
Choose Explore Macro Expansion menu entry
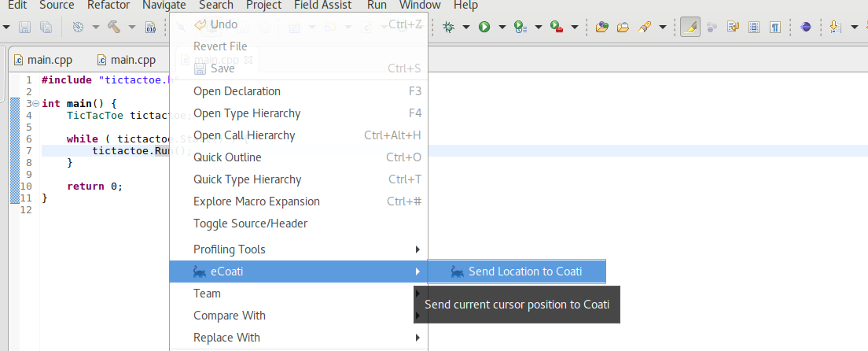tap(299, 201)
